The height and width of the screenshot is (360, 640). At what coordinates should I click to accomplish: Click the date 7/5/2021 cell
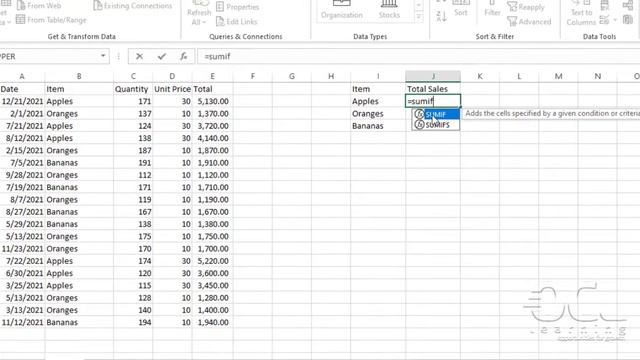pos(22,162)
